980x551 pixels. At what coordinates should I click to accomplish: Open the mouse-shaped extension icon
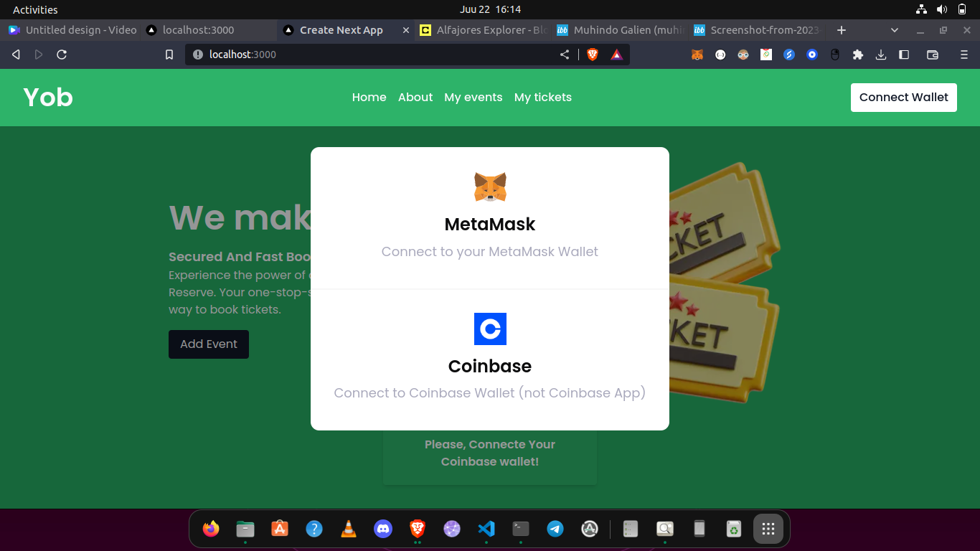click(x=835, y=55)
